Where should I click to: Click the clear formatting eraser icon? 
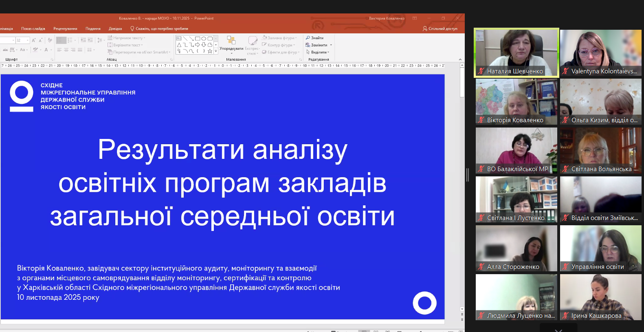pos(50,40)
